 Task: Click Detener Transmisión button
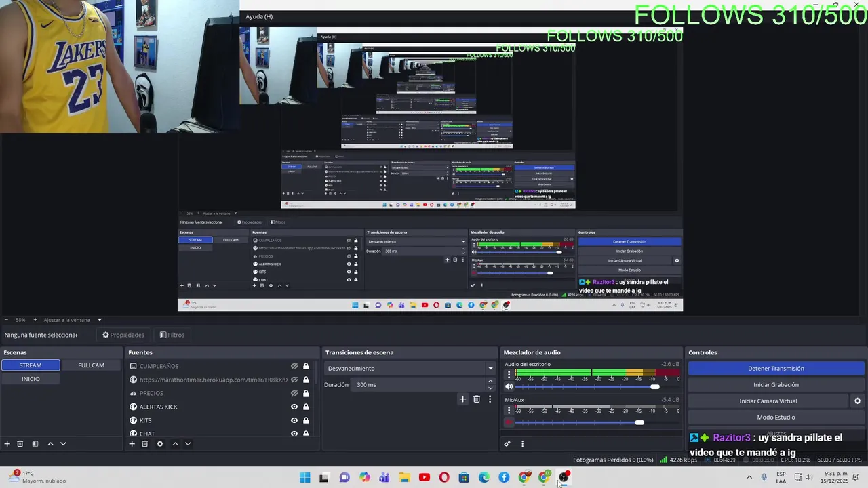click(776, 369)
